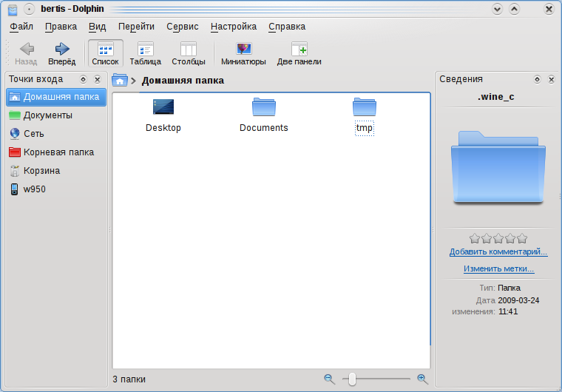Float the Точки входа panel
Viewport: 562px width, 392px height.
(x=83, y=79)
